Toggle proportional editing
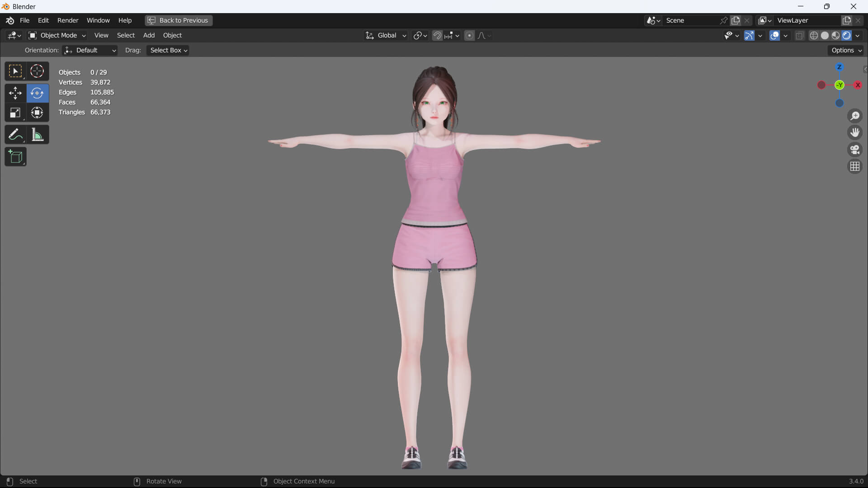 click(469, 35)
